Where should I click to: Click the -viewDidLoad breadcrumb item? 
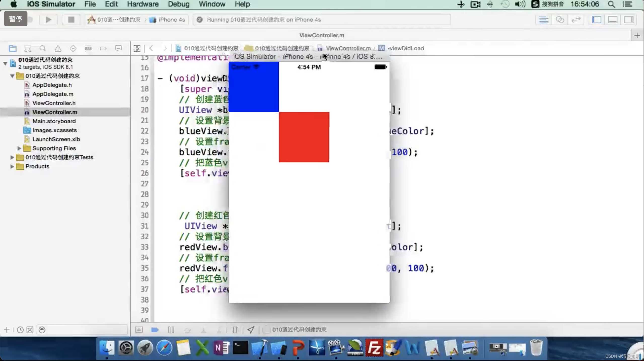[406, 48]
